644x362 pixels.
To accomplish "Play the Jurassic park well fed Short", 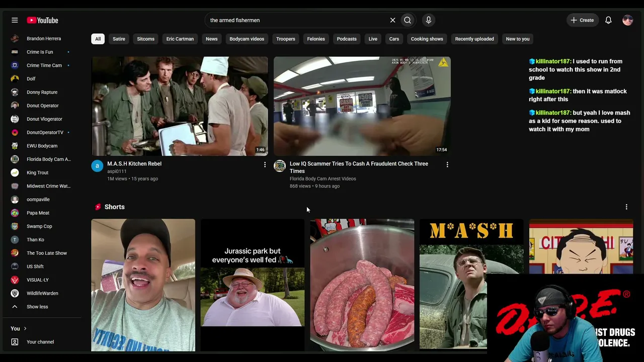I will [253, 285].
